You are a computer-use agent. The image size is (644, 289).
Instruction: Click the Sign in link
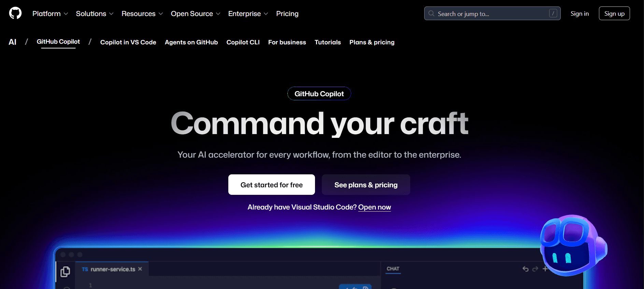[x=579, y=14]
